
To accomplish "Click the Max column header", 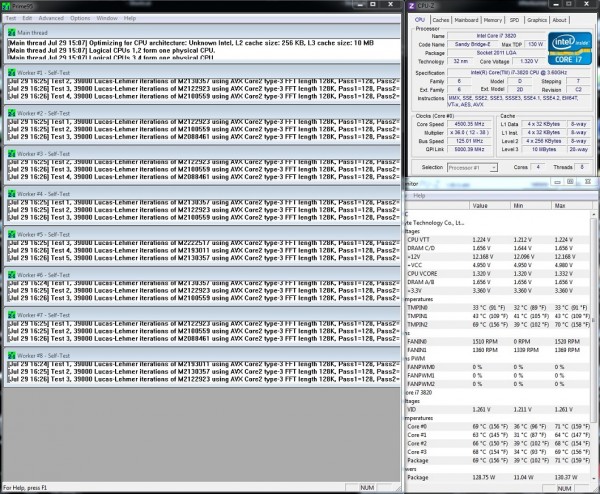I will pyautogui.click(x=571, y=206).
